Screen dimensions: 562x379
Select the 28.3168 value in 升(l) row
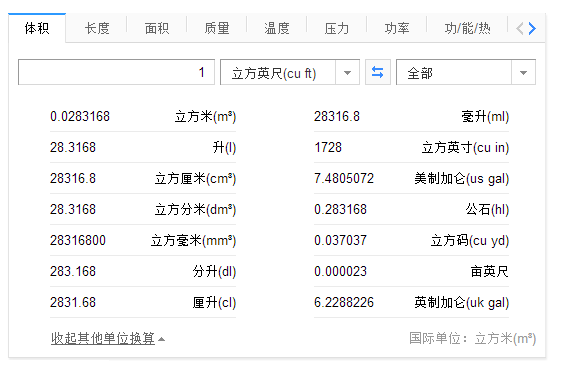(x=73, y=147)
